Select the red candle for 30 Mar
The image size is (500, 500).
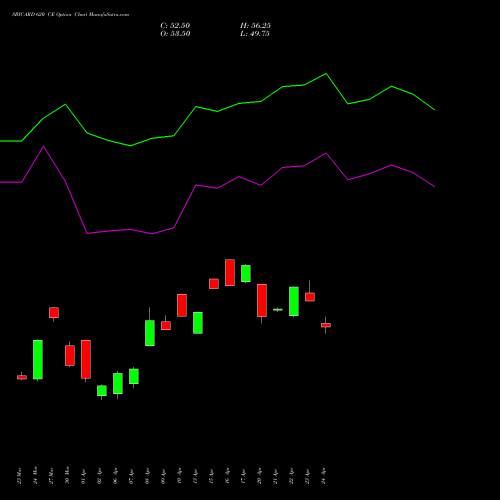tap(70, 355)
